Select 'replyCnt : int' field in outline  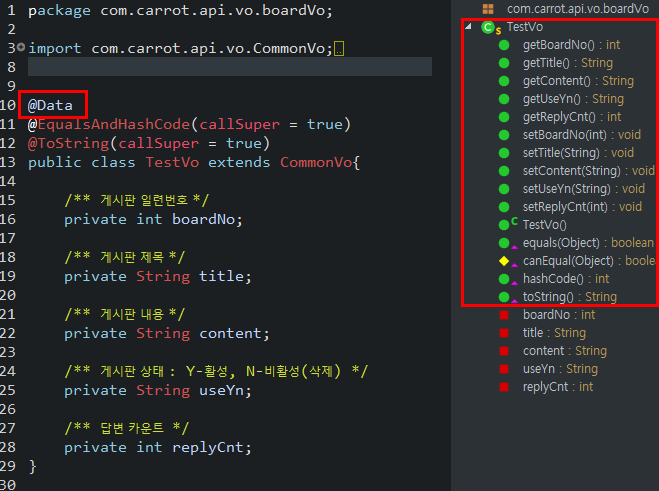pos(558,387)
